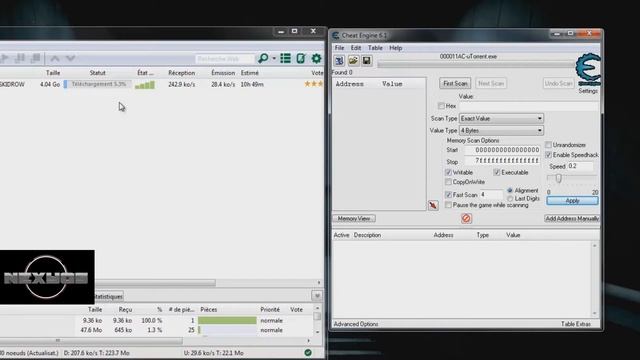Click the red clear address list icon
Image resolution: width=640 pixels, height=360 pixels.
[x=466, y=218]
